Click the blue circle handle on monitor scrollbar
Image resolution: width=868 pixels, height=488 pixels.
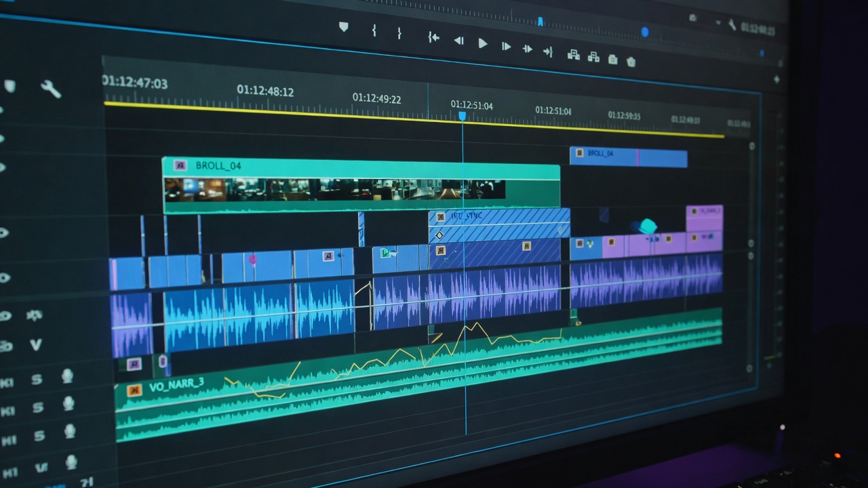tap(645, 32)
